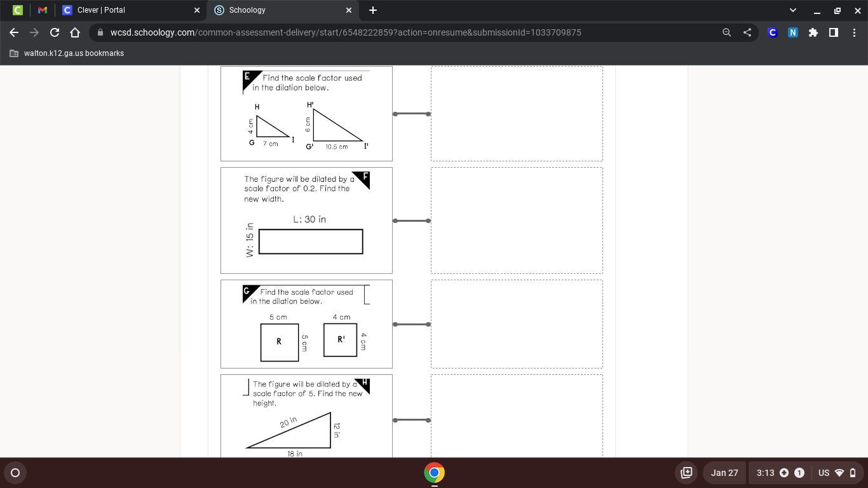Share this page using the share icon
Viewport: 868px width, 488px height.
747,32
